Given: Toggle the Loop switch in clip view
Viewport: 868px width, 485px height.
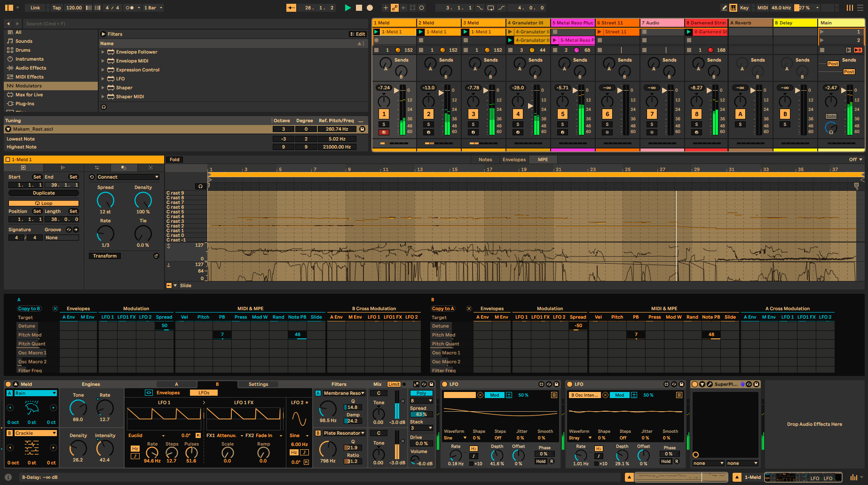Looking at the screenshot, I should pyautogui.click(x=44, y=203).
